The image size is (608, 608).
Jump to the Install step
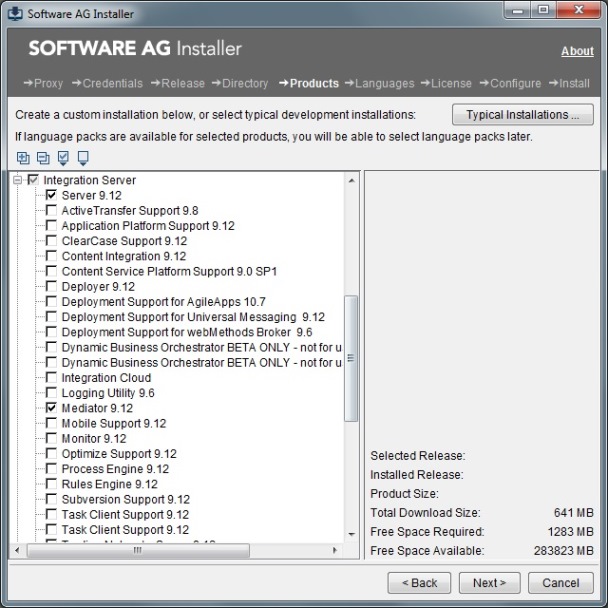pyautogui.click(x=569, y=83)
